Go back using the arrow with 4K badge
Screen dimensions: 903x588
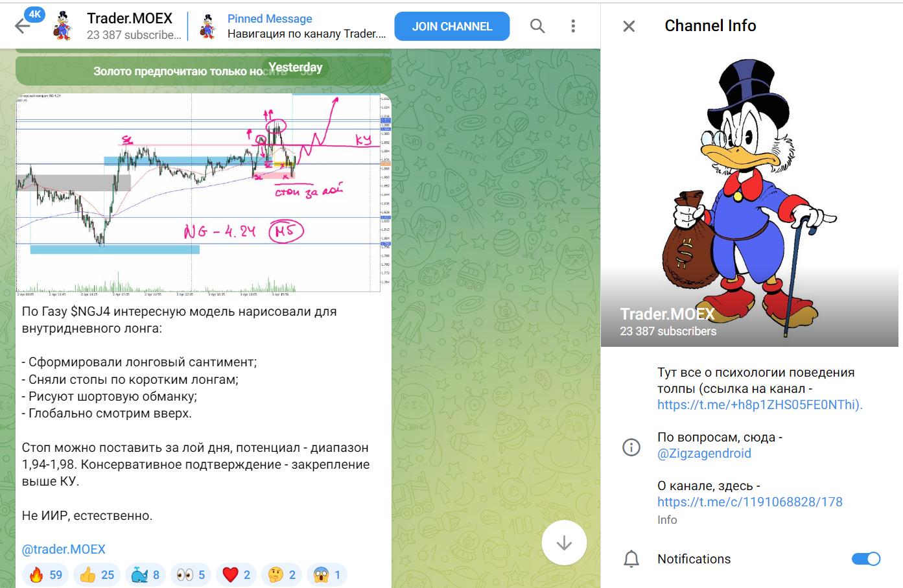click(x=23, y=25)
